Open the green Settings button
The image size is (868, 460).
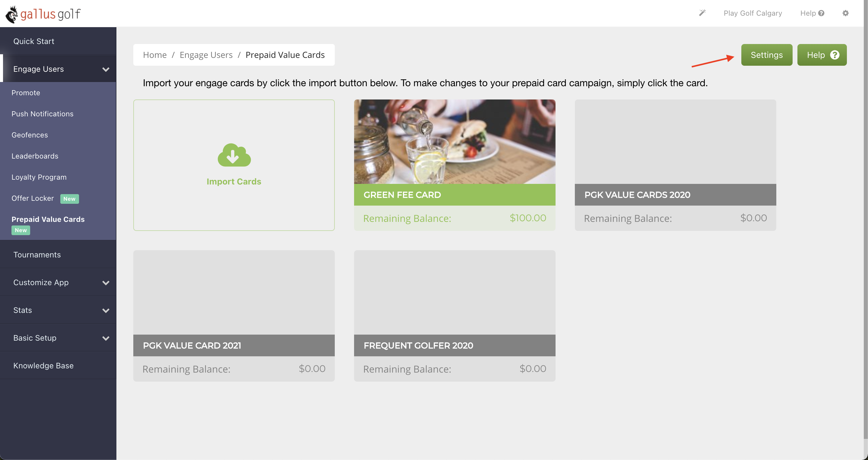click(766, 55)
